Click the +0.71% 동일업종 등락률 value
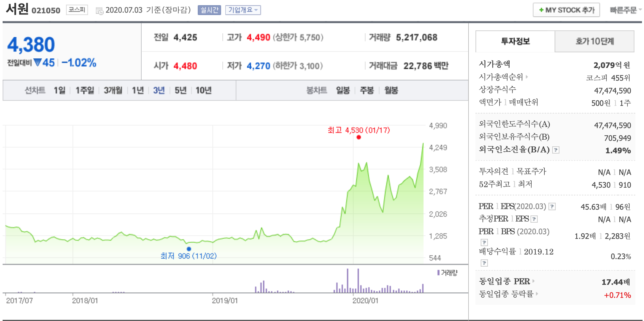 [617, 295]
